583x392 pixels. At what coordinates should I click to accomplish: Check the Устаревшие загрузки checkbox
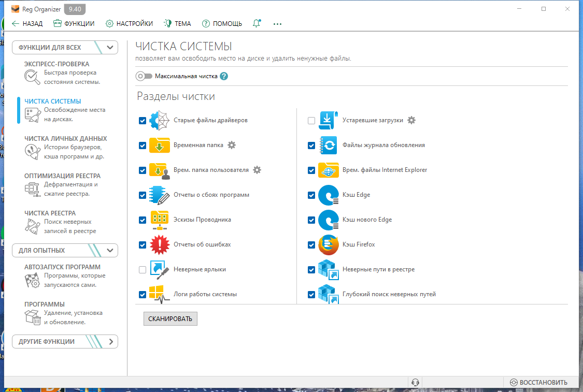311,120
